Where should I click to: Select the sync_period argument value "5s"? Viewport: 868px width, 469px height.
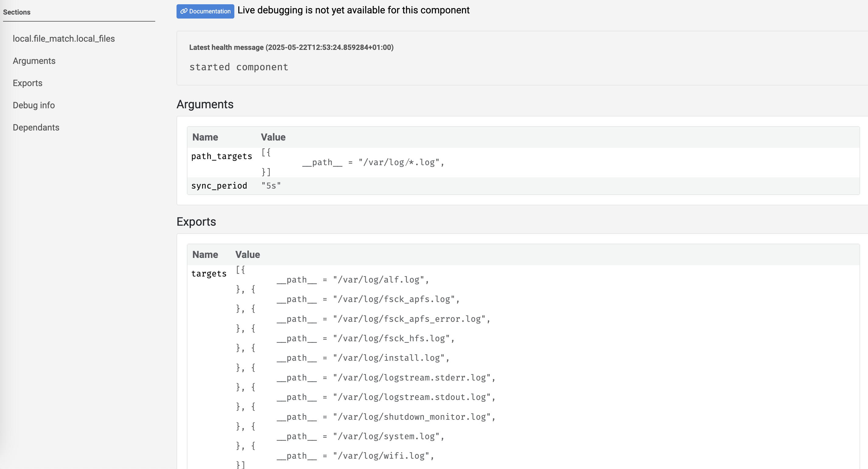(271, 185)
